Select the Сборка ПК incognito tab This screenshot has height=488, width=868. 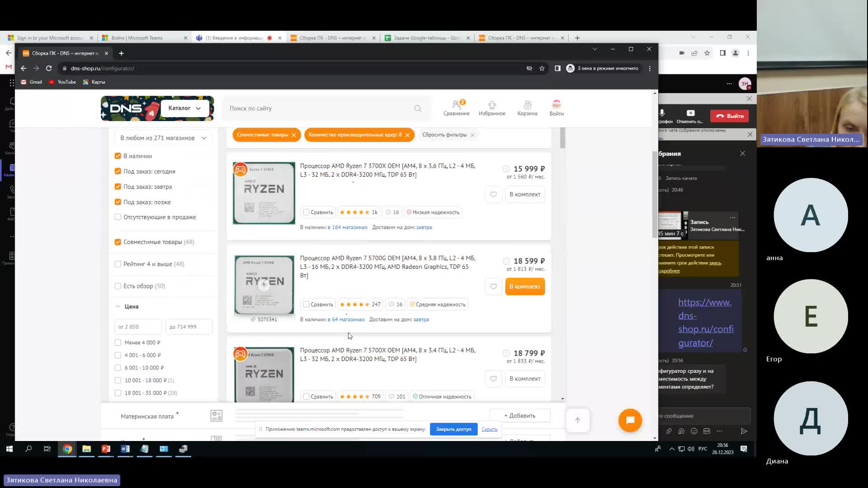point(66,53)
